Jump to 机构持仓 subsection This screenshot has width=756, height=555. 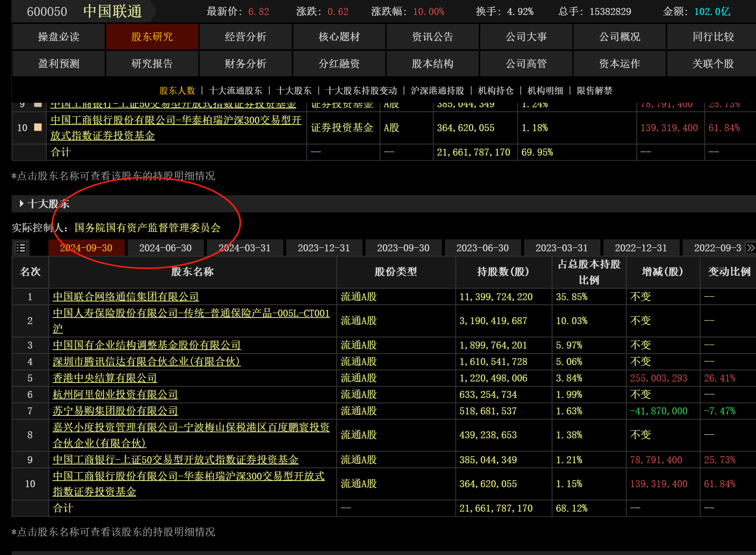496,91
